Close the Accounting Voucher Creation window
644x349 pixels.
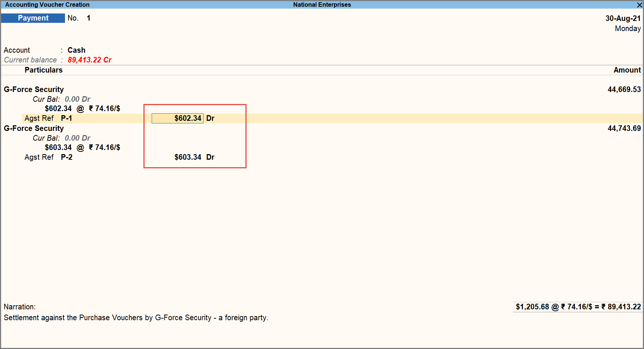click(640, 5)
